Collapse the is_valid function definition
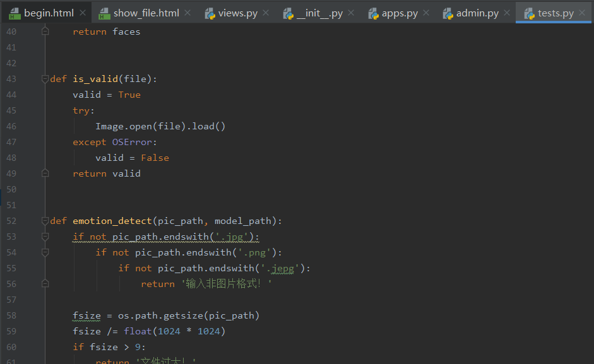 [44, 78]
